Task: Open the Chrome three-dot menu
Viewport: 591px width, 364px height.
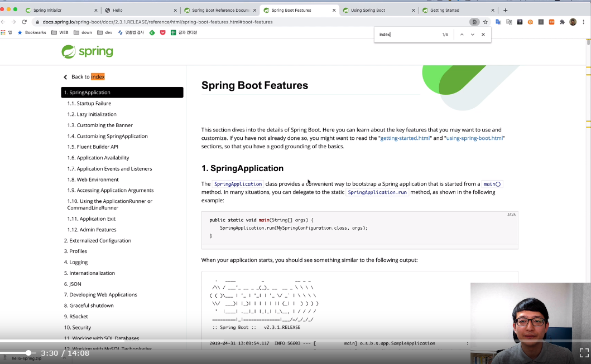Action: coord(584,22)
